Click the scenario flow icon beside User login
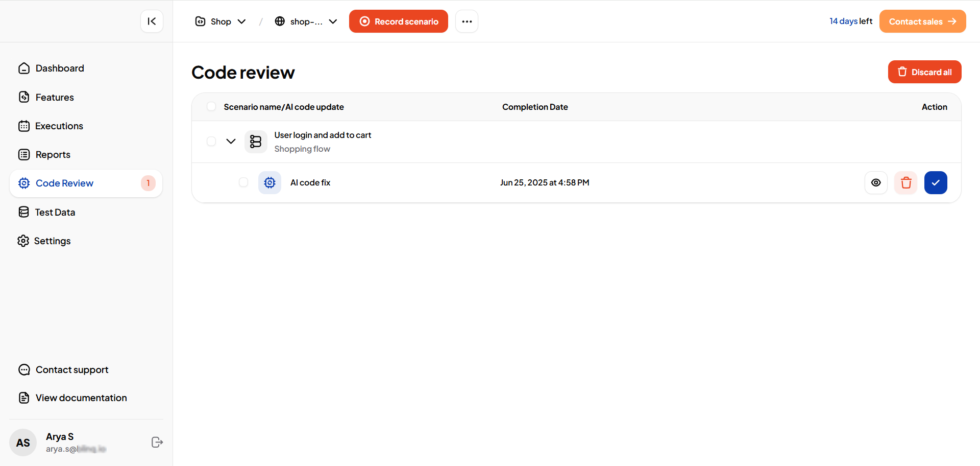Image resolution: width=980 pixels, height=466 pixels. coord(256,142)
